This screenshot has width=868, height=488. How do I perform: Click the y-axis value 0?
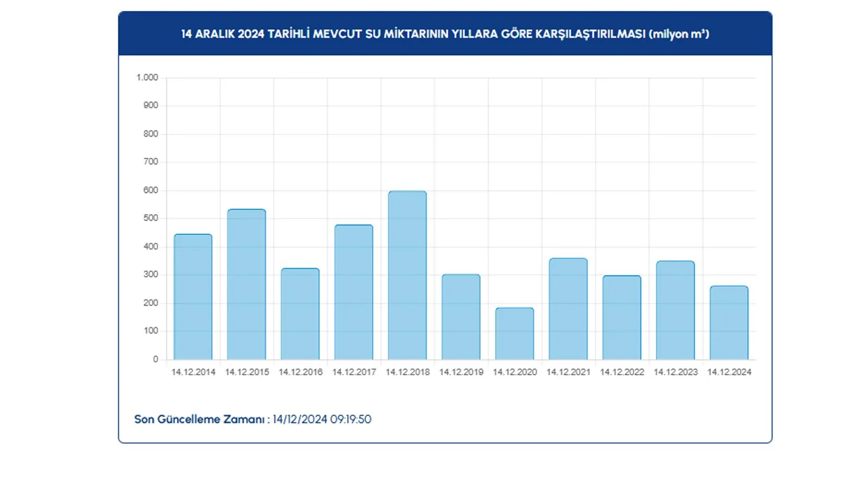[156, 359]
